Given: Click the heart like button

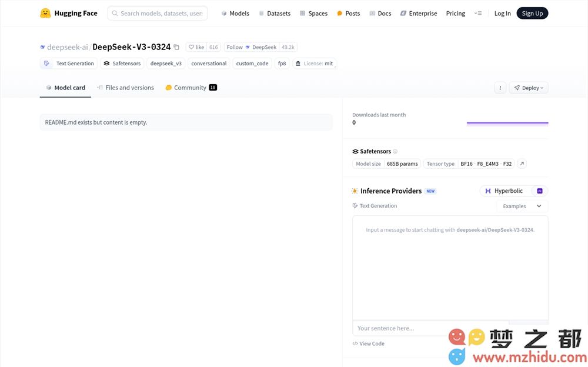Looking at the screenshot, I should [196, 47].
